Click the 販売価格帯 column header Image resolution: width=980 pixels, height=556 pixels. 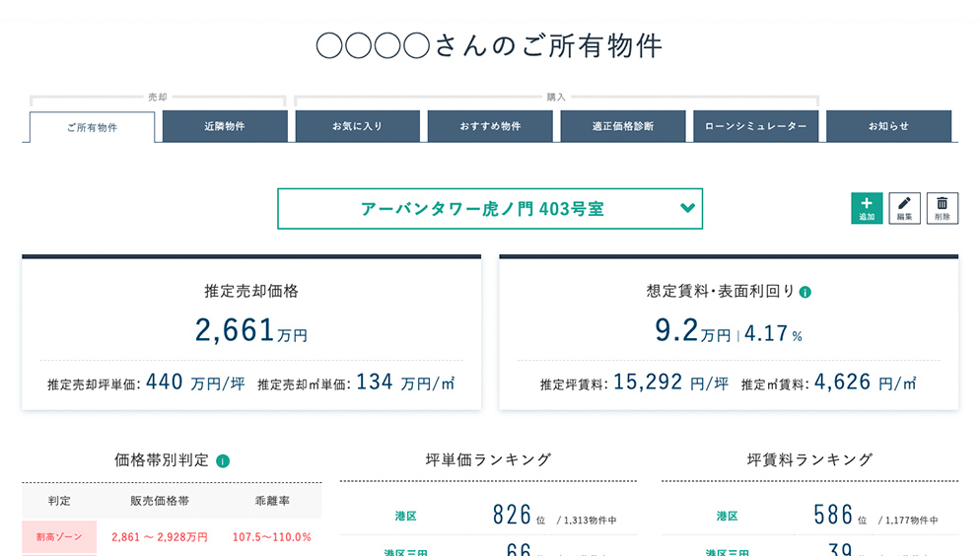[x=160, y=501]
